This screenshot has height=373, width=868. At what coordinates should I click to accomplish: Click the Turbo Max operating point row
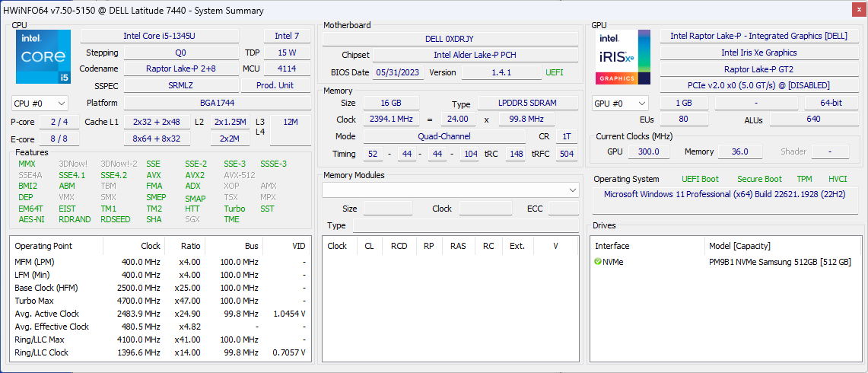[160, 301]
